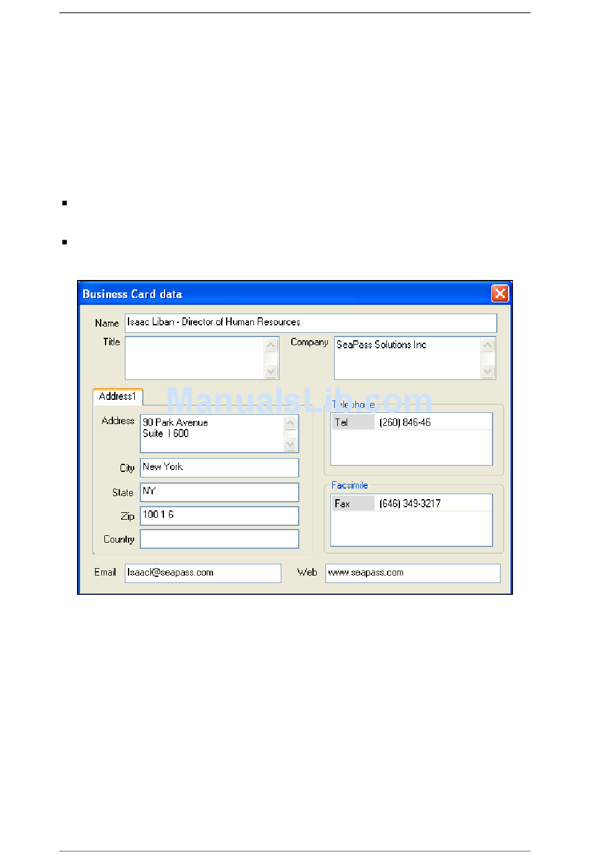Click Address box scroll down arrow

point(291,444)
